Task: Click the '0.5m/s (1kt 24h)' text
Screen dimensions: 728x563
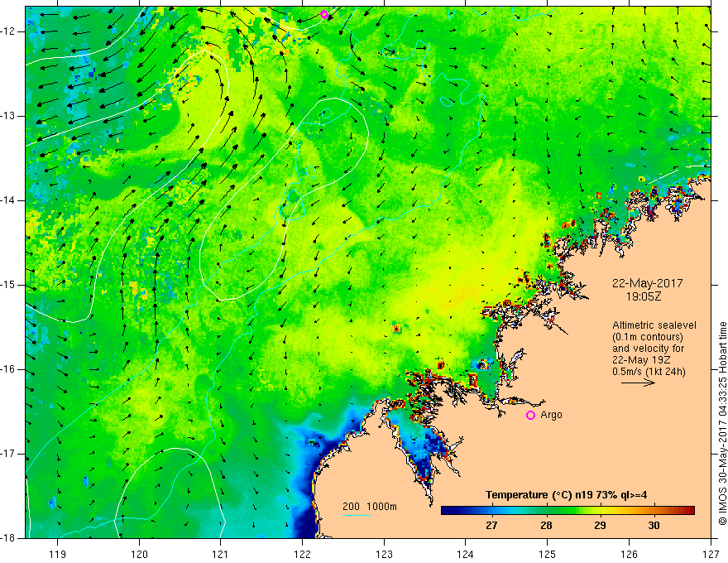Action: click(649, 372)
